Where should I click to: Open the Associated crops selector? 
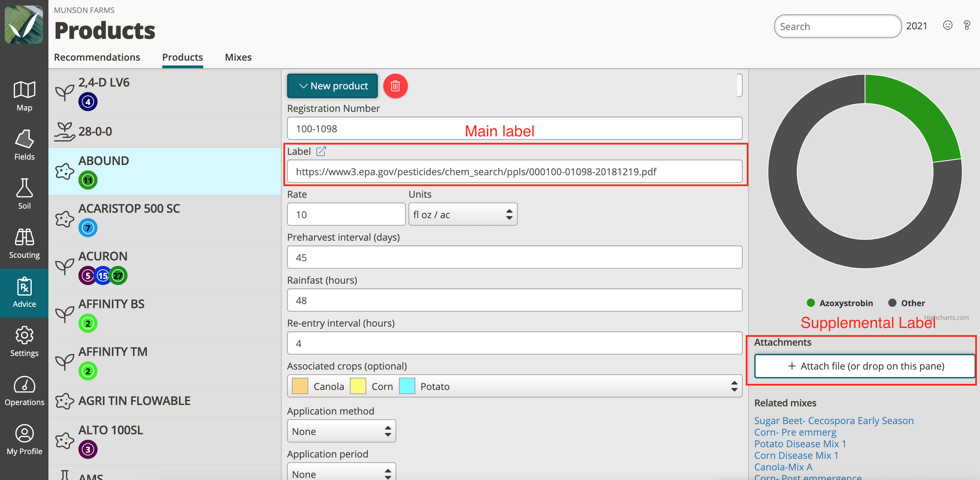(x=514, y=387)
